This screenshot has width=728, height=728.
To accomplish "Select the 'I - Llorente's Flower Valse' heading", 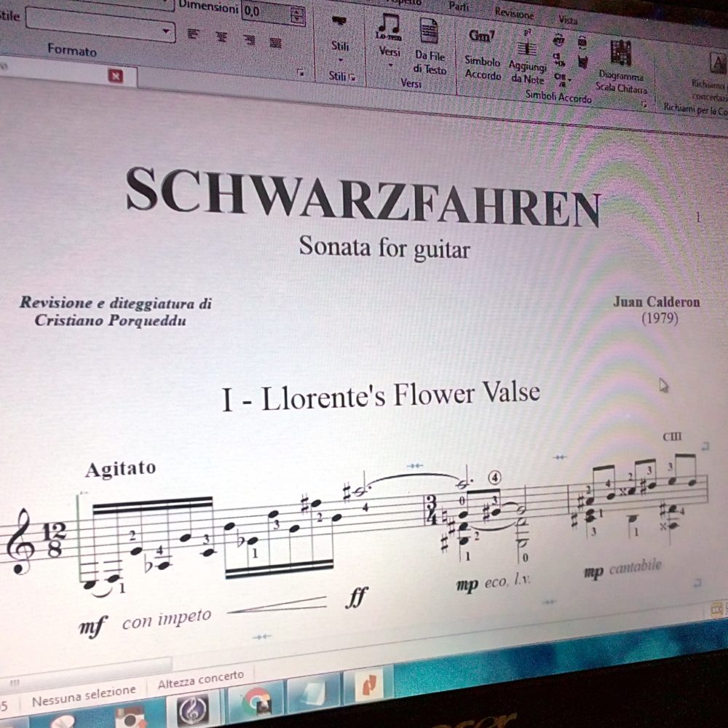I will 381,396.
